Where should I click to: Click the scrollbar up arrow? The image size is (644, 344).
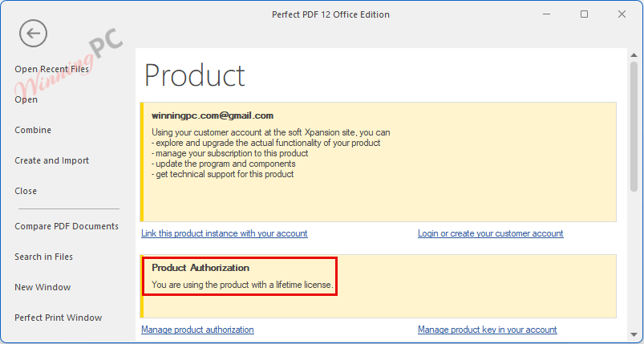(x=634, y=55)
